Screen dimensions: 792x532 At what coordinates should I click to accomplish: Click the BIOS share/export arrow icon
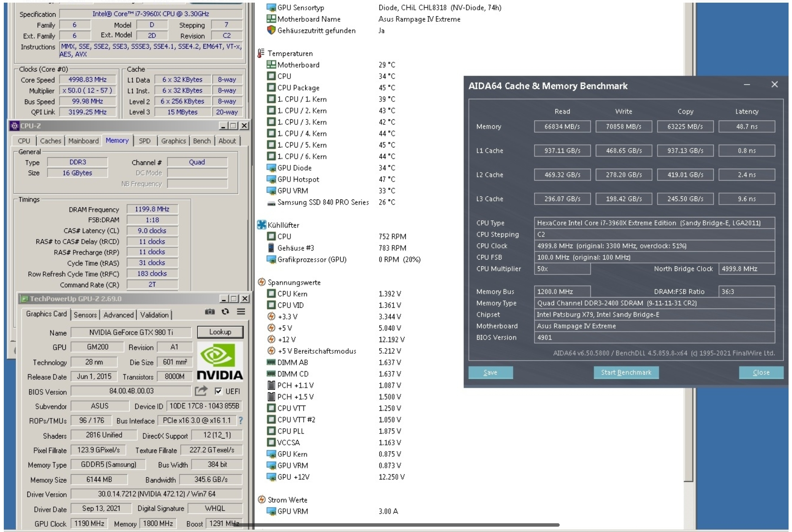click(201, 391)
